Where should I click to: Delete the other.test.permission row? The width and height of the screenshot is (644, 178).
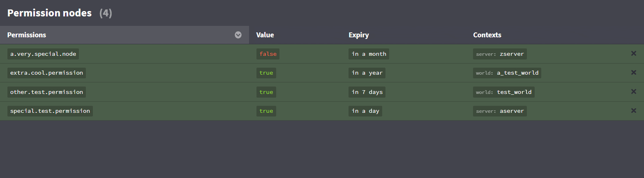633,92
